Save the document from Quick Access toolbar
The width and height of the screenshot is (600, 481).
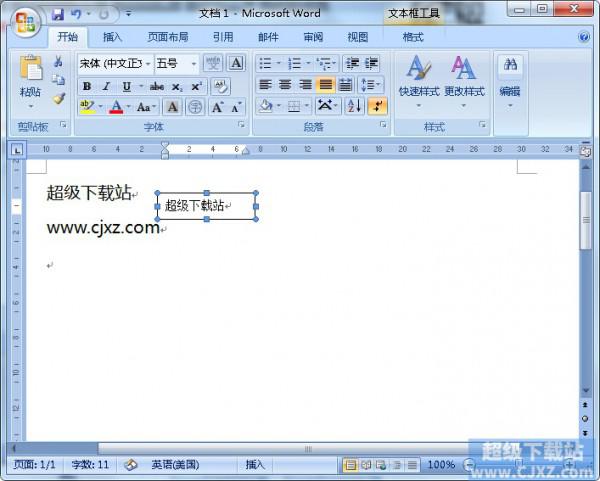click(x=58, y=15)
